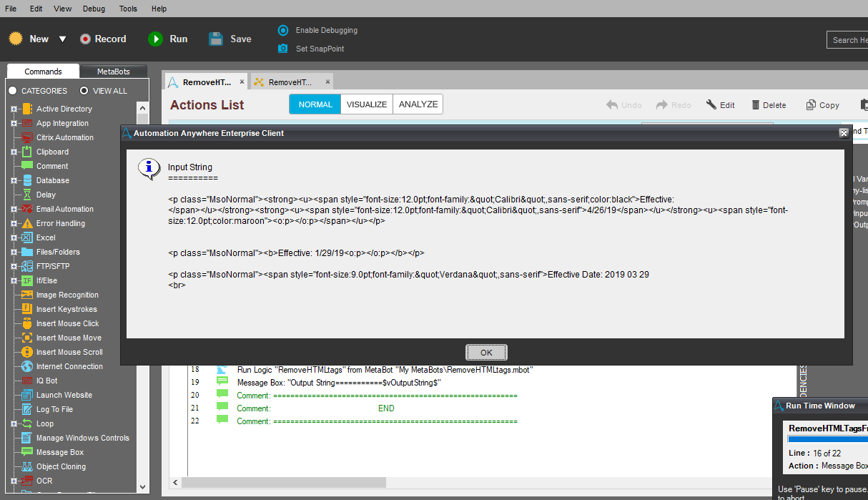Open the Edit menu

(x=36, y=9)
